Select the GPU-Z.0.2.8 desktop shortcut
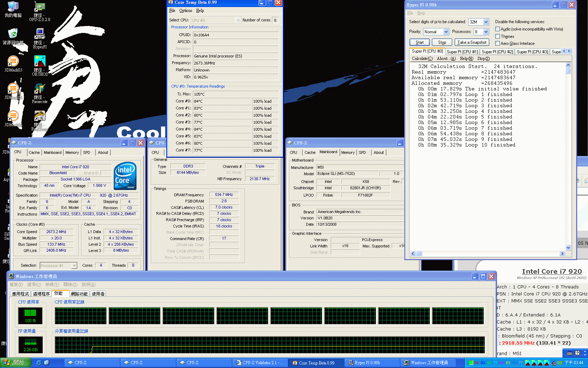 40,12
